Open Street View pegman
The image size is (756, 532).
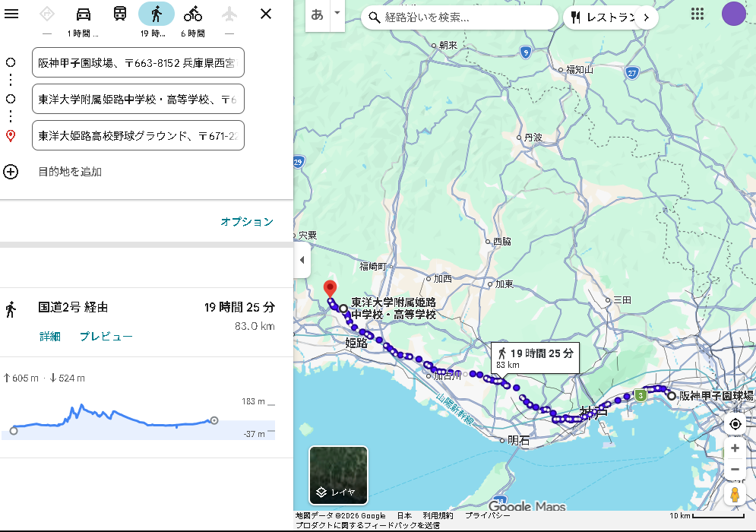click(x=735, y=495)
